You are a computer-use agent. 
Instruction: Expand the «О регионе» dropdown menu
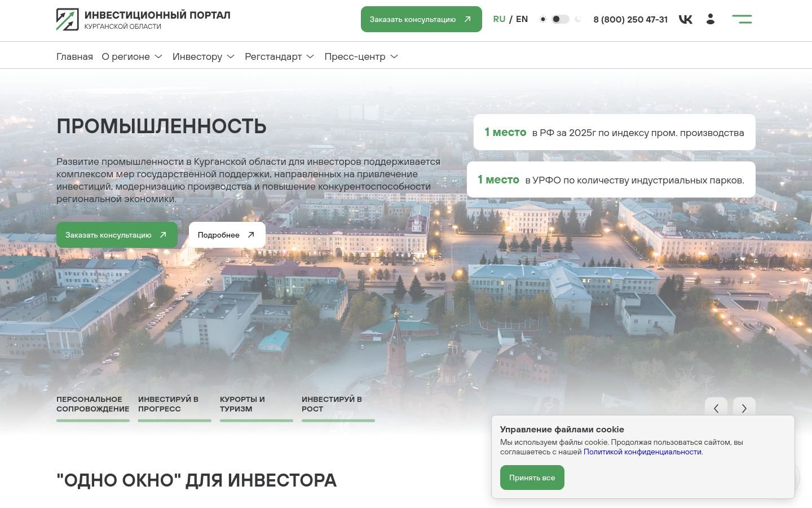[x=132, y=56]
